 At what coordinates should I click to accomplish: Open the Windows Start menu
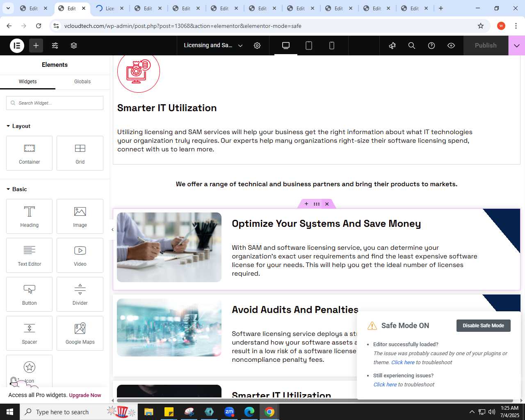pos(10,412)
